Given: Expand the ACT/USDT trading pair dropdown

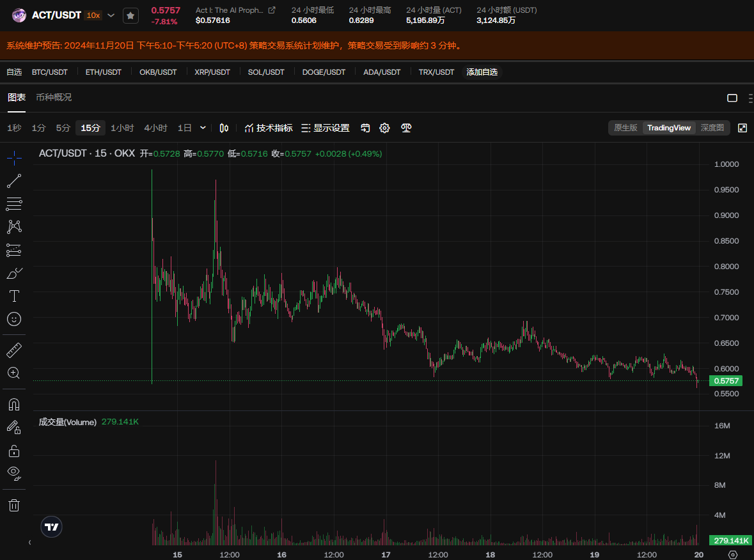Looking at the screenshot, I should coord(111,15).
